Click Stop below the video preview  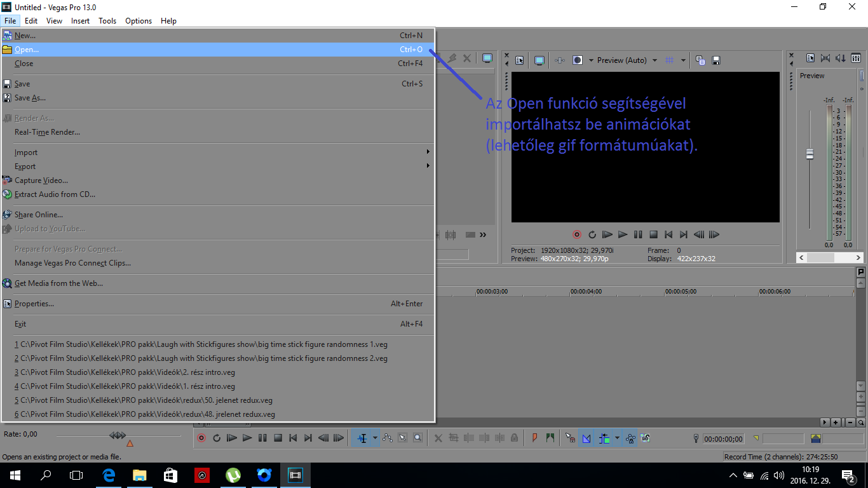pyautogui.click(x=653, y=234)
